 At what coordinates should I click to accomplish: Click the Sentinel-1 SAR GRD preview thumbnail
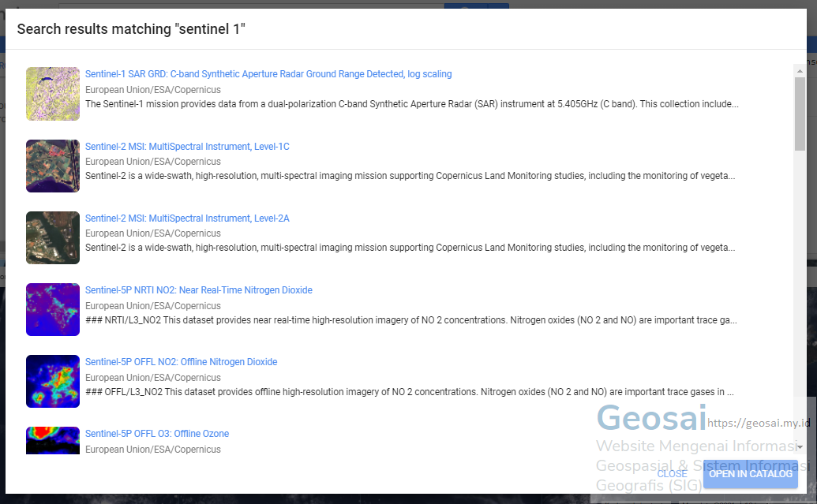(x=52, y=93)
